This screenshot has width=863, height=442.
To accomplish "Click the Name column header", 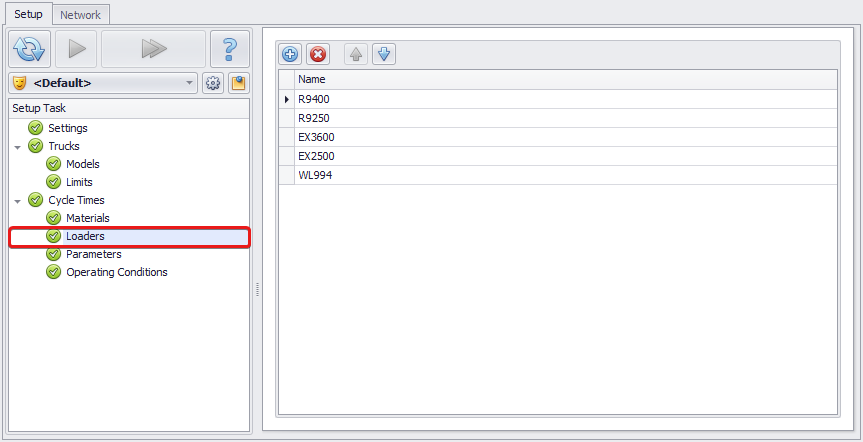I will [x=566, y=79].
